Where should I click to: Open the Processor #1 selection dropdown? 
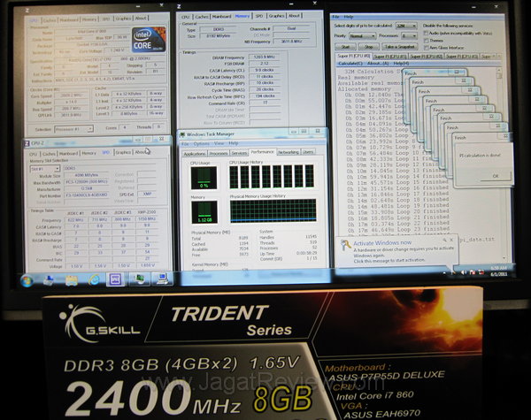click(73, 129)
